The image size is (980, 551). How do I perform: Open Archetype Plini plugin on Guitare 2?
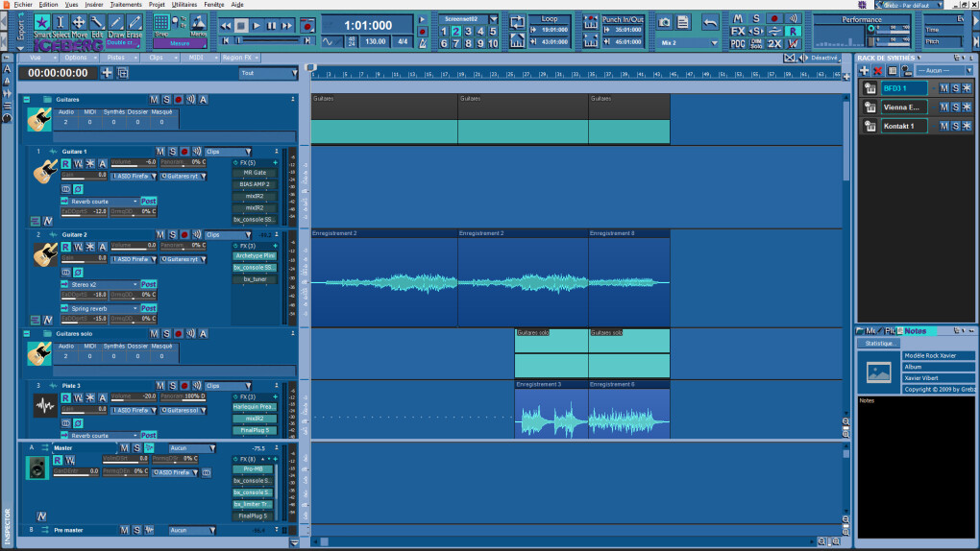255,255
